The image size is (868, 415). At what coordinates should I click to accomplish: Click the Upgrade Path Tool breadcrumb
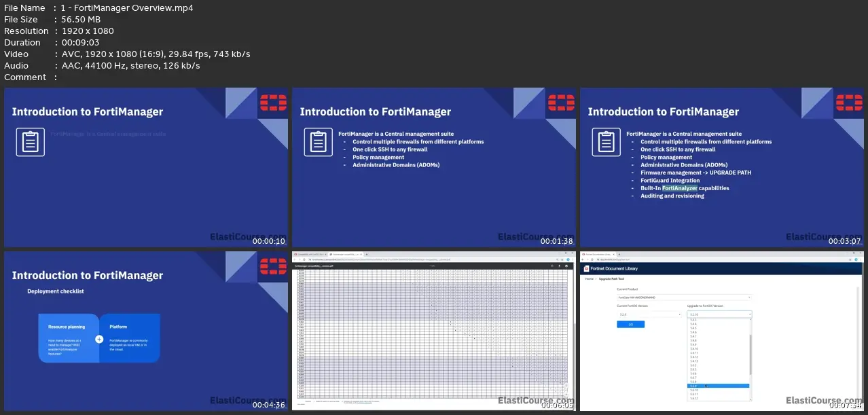point(611,279)
